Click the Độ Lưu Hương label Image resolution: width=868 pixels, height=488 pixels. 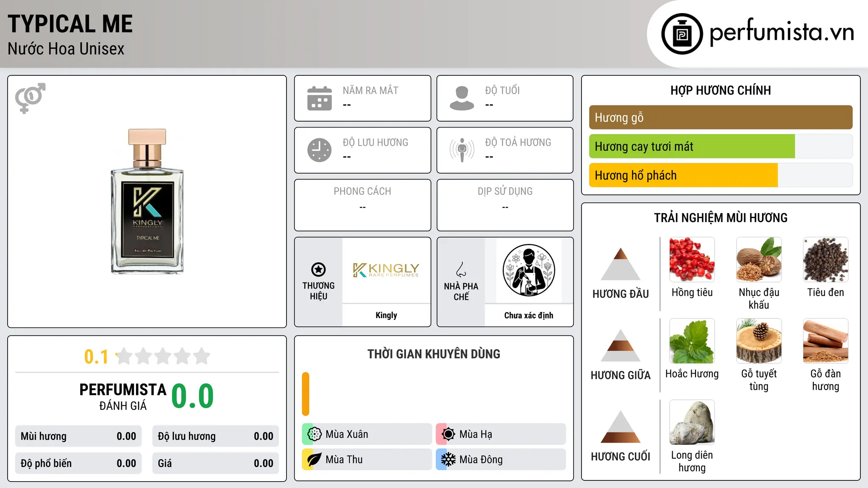(x=376, y=142)
